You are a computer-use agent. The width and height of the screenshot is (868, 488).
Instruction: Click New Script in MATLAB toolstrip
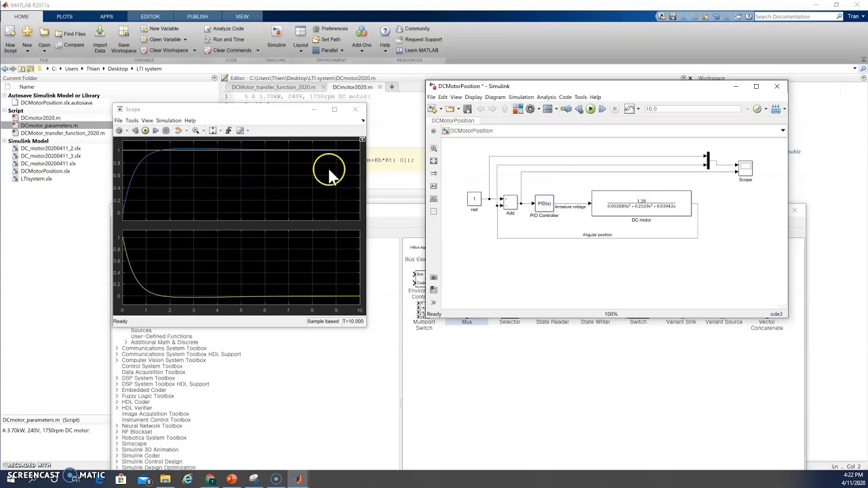10,39
